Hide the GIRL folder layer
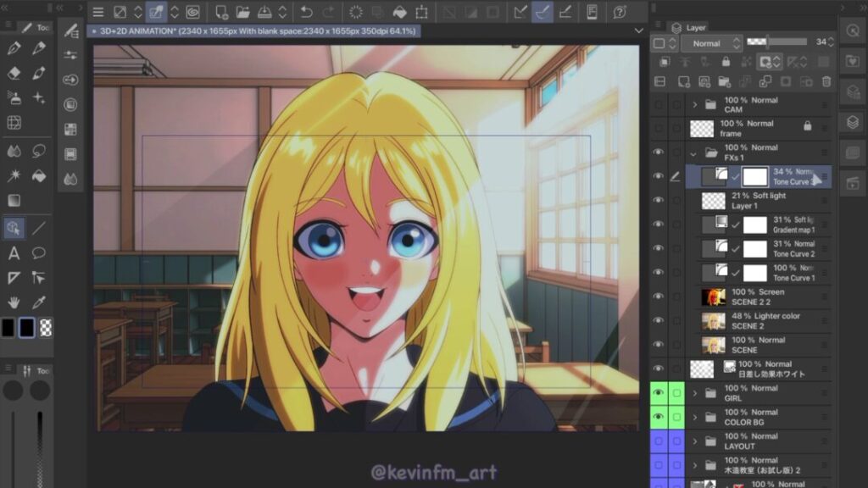Viewport: 868px width, 488px height. [x=658, y=393]
